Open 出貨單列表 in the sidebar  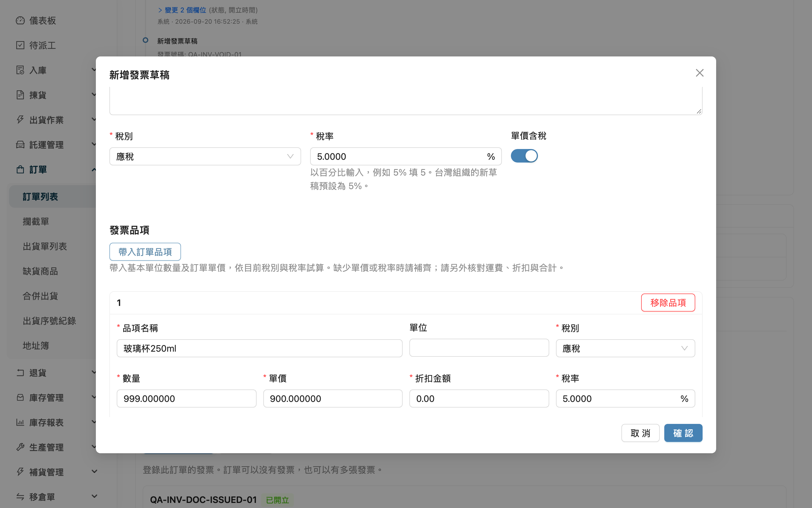[x=45, y=246]
